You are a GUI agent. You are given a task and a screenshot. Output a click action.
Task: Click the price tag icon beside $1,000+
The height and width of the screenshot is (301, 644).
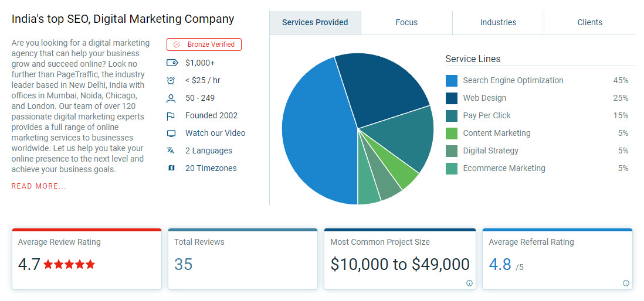(x=171, y=63)
